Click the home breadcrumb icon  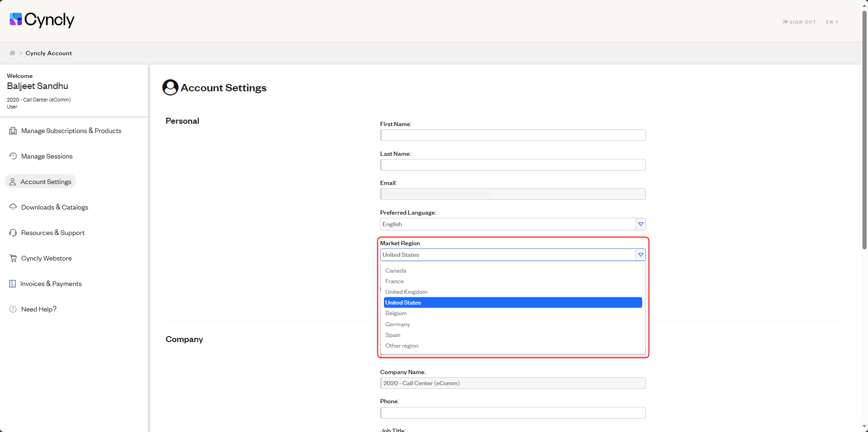13,53
